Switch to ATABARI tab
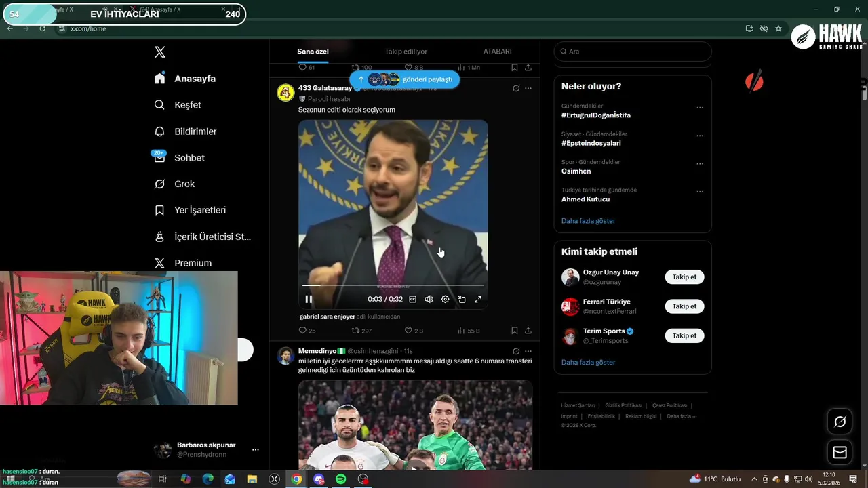This screenshot has width=868, height=488. [497, 52]
